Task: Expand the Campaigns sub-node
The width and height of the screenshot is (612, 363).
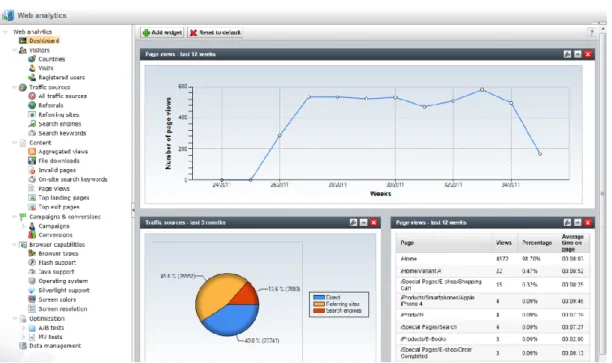Action: (23, 226)
